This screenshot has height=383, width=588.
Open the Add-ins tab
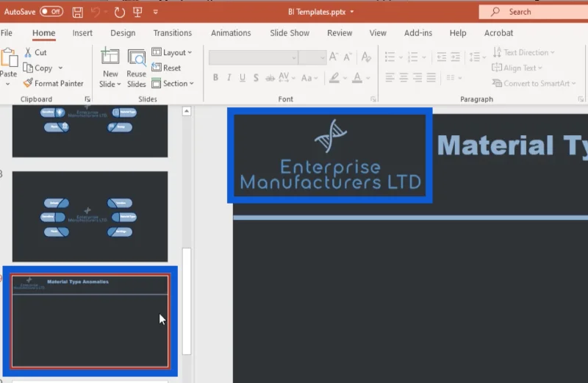pyautogui.click(x=418, y=33)
